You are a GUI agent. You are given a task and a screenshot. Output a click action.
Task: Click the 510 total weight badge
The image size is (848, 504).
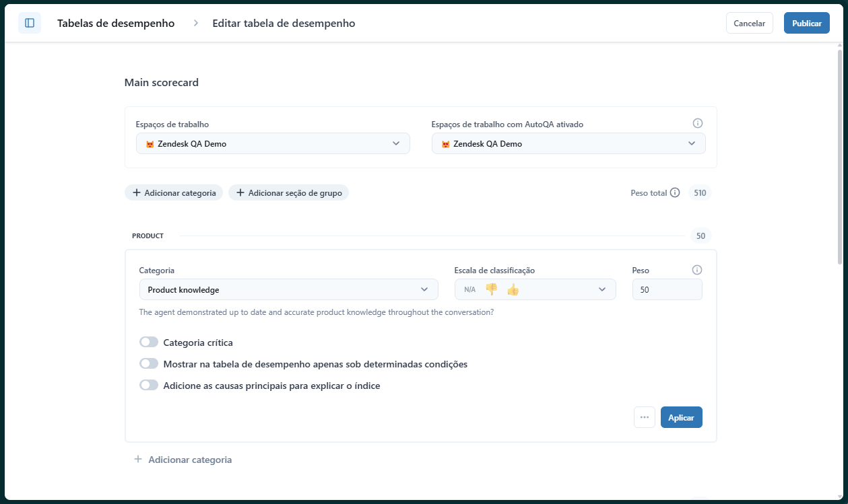(700, 192)
